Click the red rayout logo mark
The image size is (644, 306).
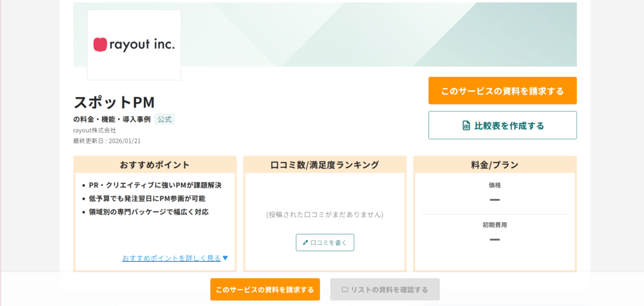pyautogui.click(x=100, y=45)
